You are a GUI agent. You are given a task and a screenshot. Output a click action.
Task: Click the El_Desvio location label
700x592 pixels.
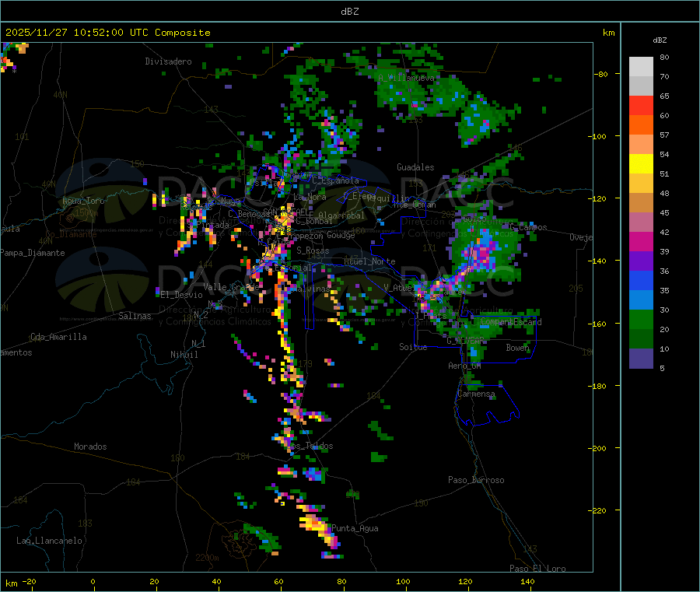pos(181,295)
